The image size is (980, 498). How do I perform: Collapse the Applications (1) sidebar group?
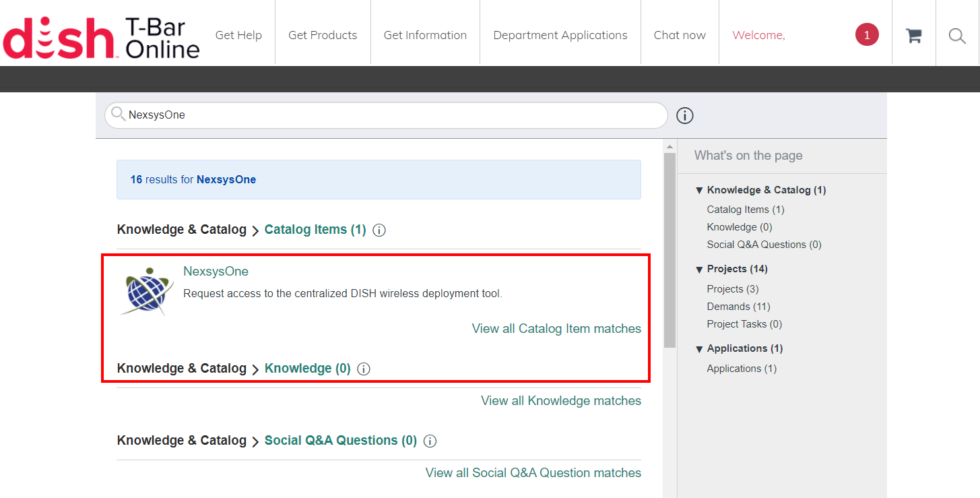coord(699,349)
